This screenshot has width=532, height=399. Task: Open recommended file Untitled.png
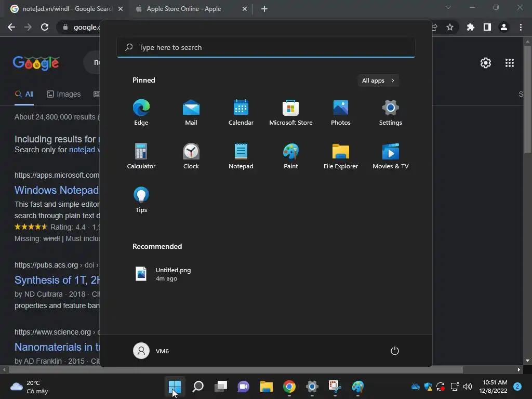[164, 274]
